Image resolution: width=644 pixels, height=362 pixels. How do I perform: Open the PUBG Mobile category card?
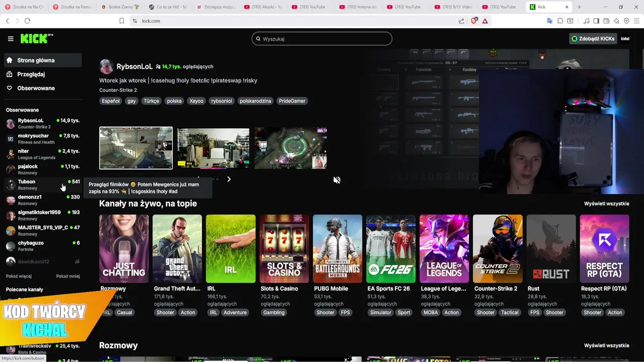pos(338,249)
